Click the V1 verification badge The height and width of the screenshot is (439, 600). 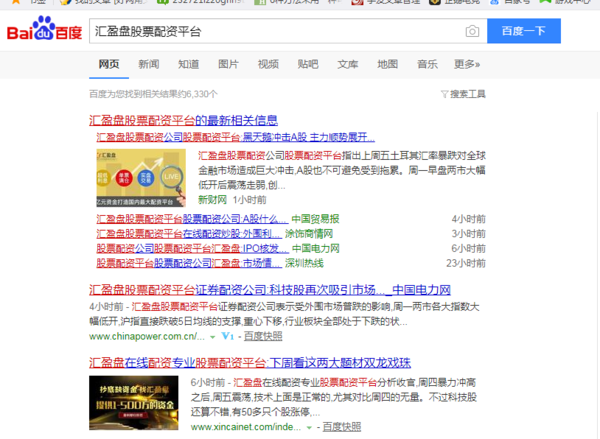click(228, 336)
